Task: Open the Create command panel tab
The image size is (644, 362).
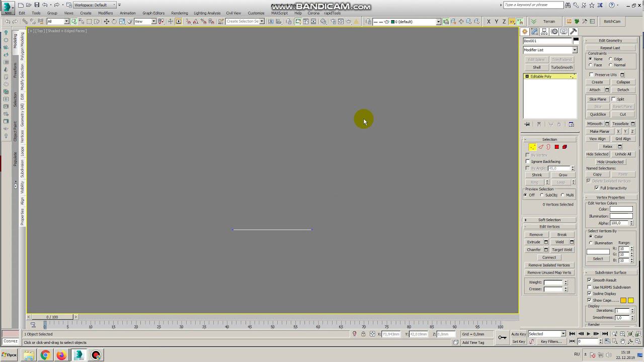Action: (x=525, y=32)
